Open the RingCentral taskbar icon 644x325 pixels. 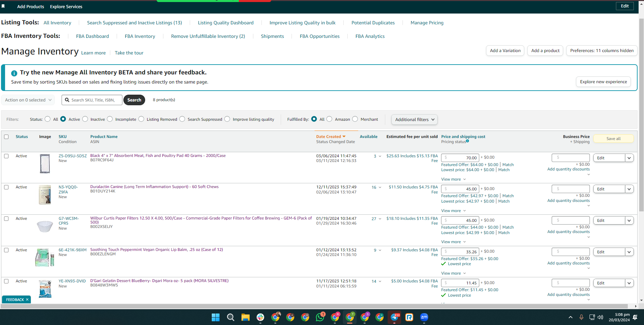coord(409,317)
